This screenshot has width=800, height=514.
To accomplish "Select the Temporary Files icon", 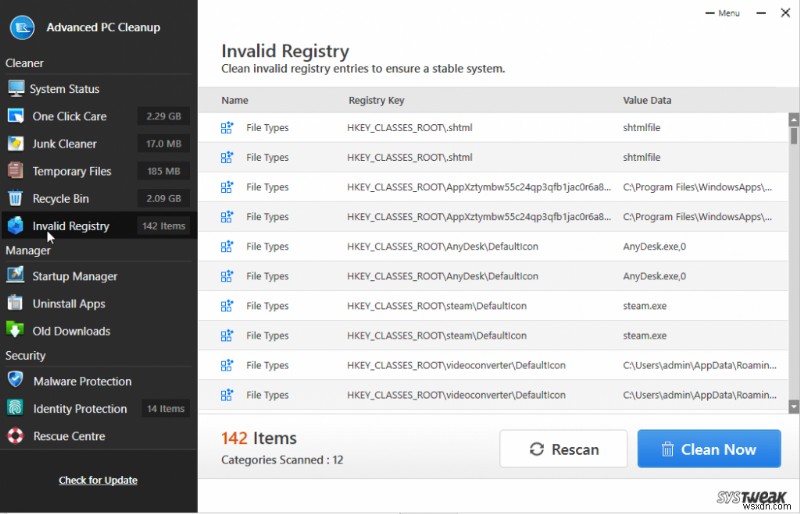I will pyautogui.click(x=16, y=170).
